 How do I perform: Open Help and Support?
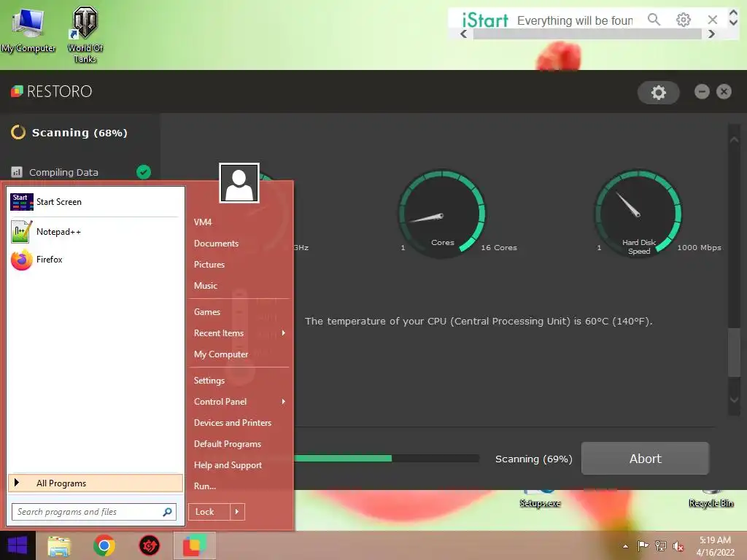click(228, 464)
